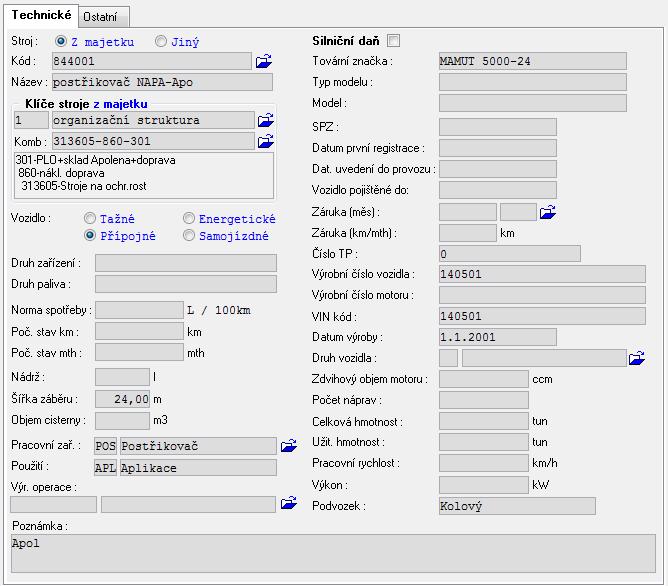Click Šířka záběru field 24,00
This screenshot has width=668, height=586.
pos(122,399)
